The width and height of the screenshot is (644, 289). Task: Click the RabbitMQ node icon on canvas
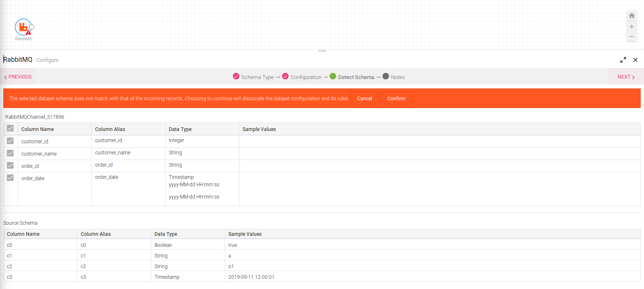pos(23,27)
